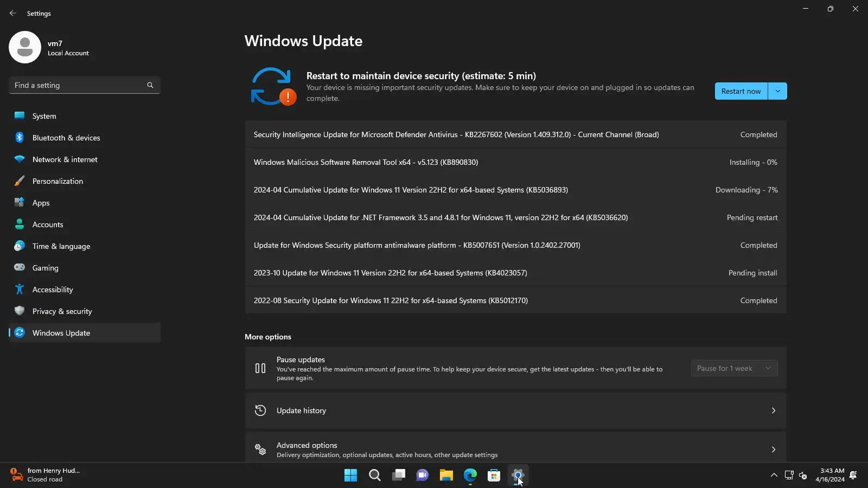Click the Pending install status

(753, 273)
